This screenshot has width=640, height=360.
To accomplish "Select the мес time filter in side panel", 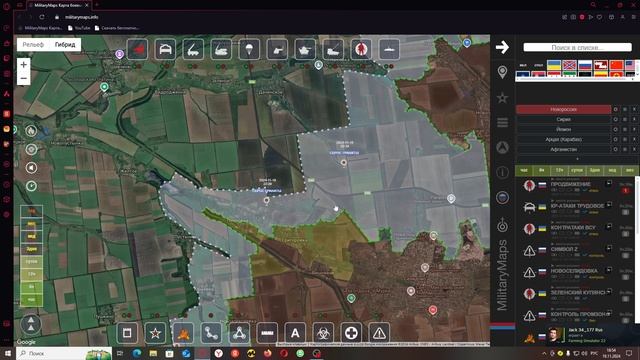I will pos(630,170).
